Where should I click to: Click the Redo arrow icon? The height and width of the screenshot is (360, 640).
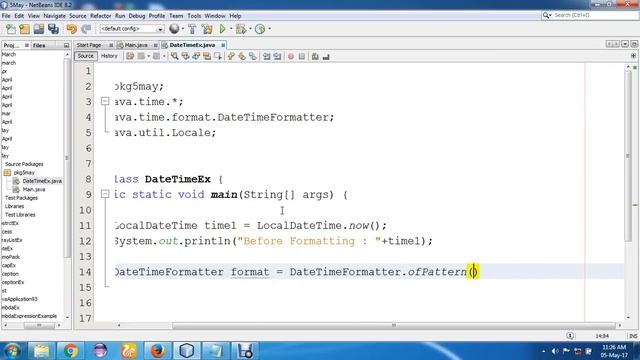[86, 29]
